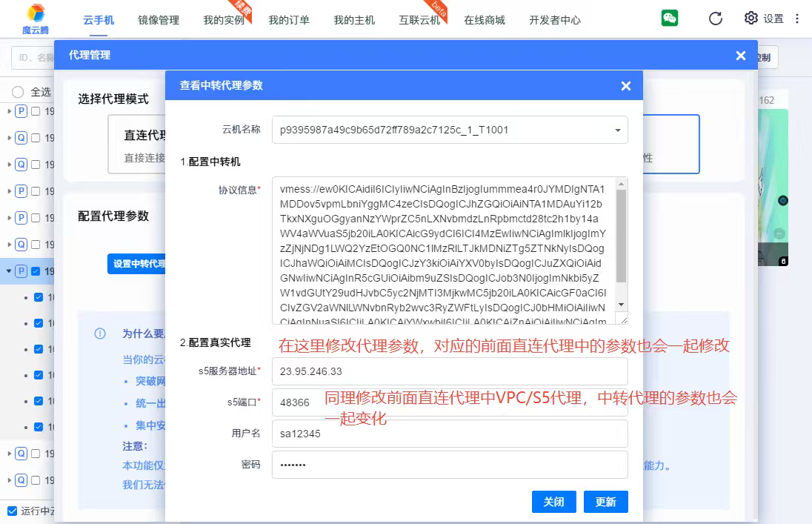
Task: Uncheck the checked host row with P badge
Action: click(36, 271)
